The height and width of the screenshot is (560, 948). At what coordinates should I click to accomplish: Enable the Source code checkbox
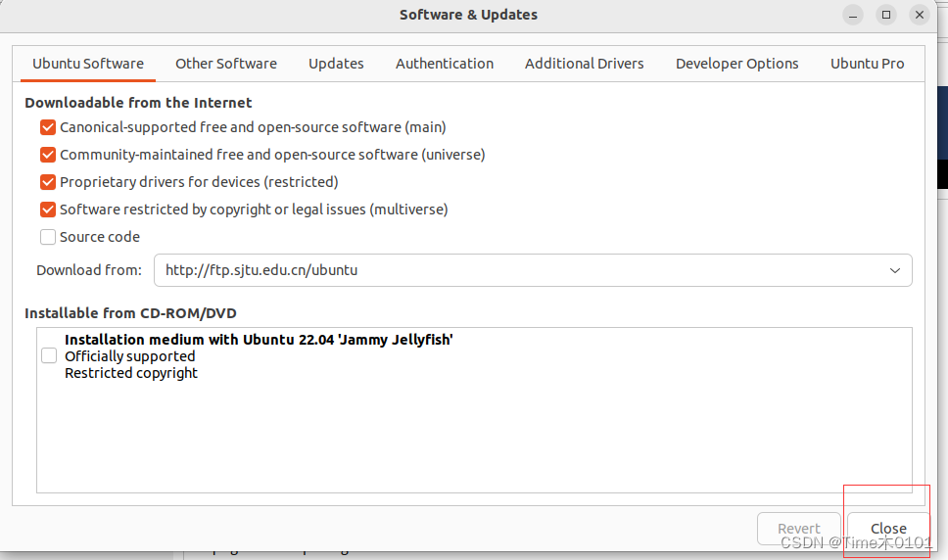pyautogui.click(x=48, y=237)
